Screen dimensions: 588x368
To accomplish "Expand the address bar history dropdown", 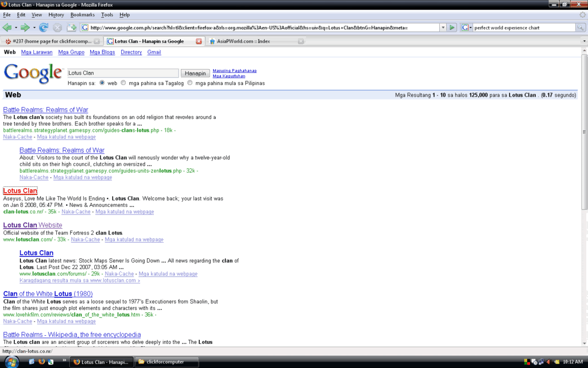I will [443, 28].
